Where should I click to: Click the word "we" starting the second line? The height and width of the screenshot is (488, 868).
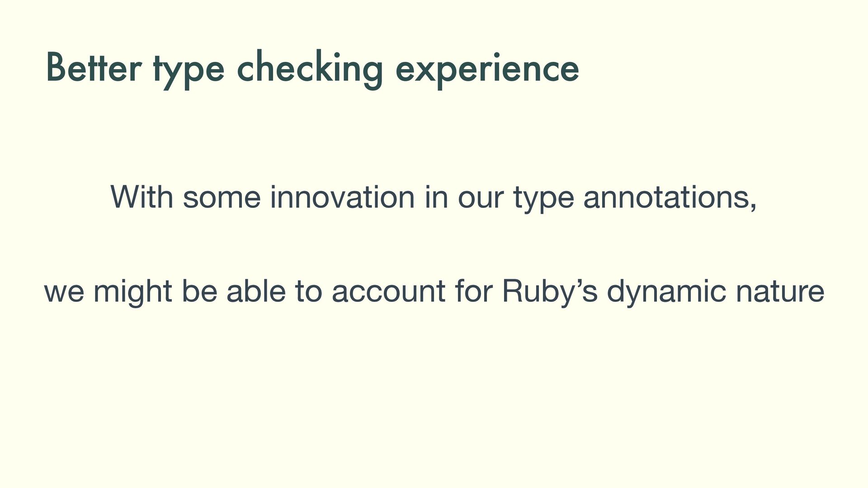tap(64, 292)
